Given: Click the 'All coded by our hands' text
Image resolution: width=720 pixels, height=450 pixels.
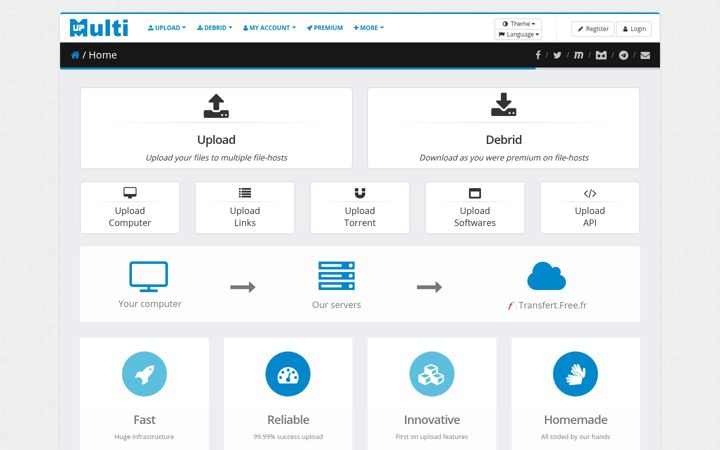Looking at the screenshot, I should coord(575,437).
